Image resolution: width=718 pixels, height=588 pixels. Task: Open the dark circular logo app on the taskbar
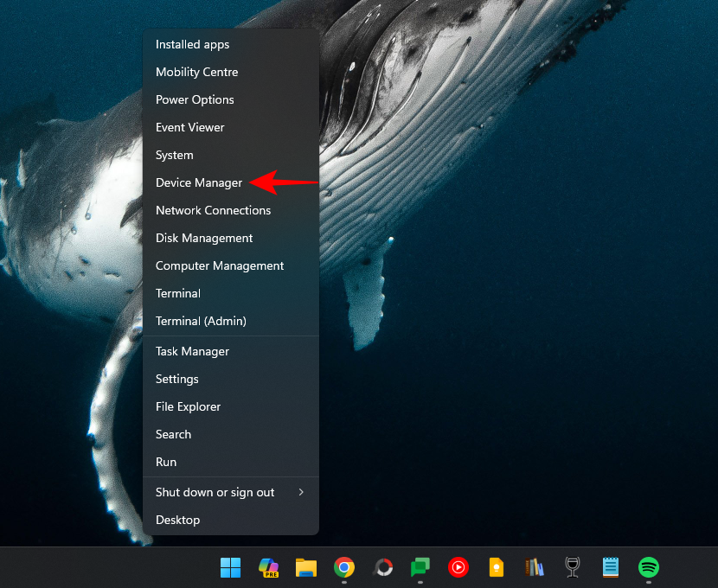point(381,568)
